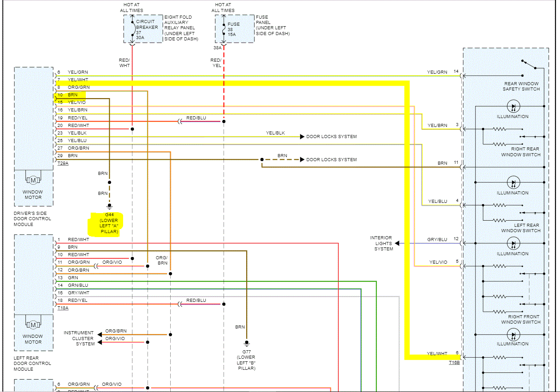Click pin 15 YEL/VIO on driver's module
This screenshot has width=560, height=392.
coord(72,103)
